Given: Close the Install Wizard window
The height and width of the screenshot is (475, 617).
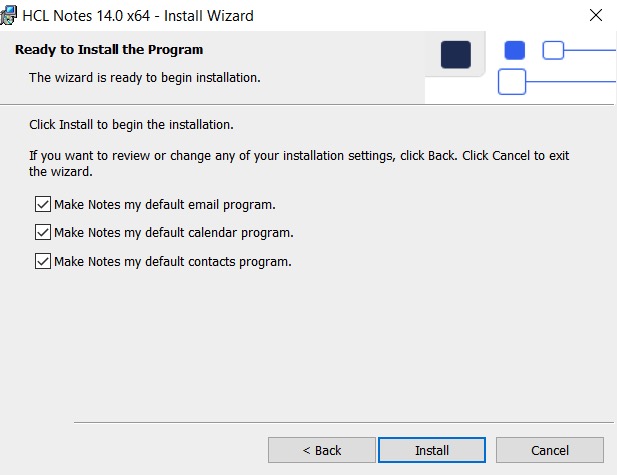Looking at the screenshot, I should pyautogui.click(x=596, y=16).
